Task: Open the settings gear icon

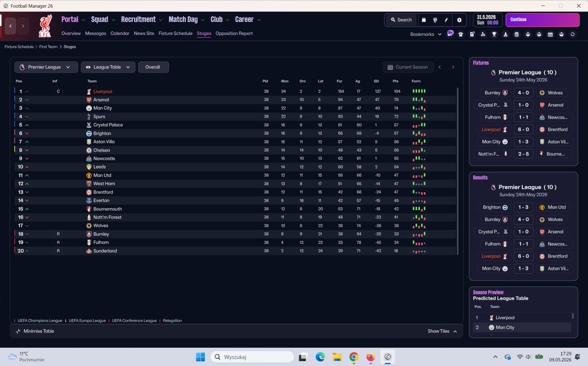Action: click(459, 20)
